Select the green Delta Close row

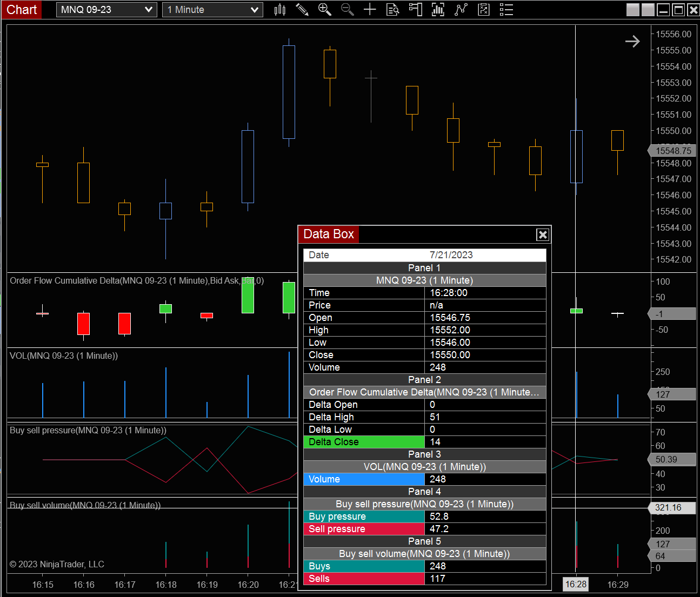363,442
